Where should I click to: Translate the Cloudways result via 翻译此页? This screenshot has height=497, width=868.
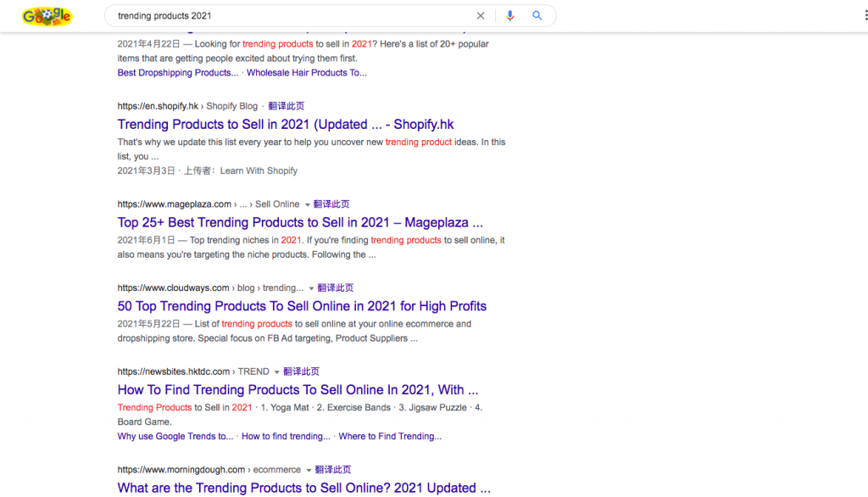(x=336, y=288)
